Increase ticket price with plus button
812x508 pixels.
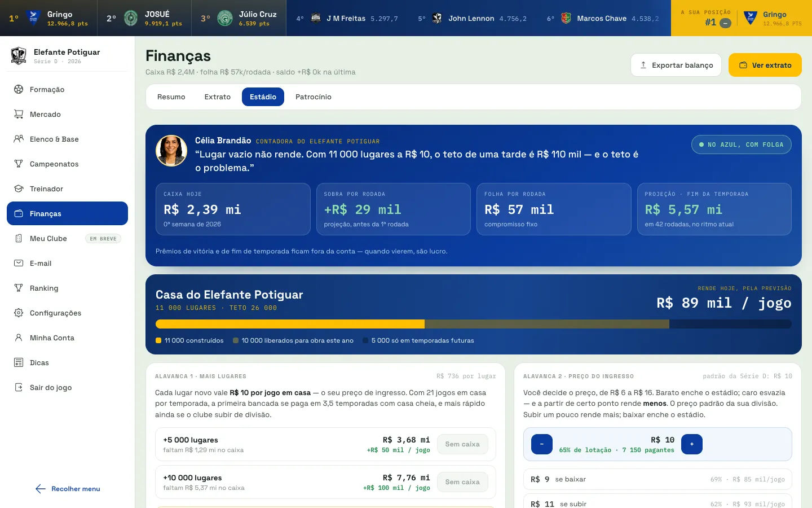(x=692, y=444)
